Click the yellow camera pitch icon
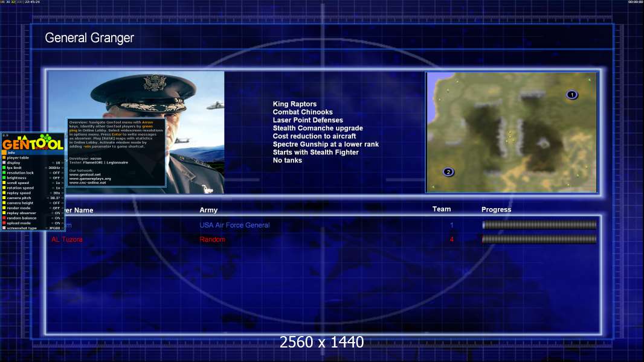 coord(4,198)
